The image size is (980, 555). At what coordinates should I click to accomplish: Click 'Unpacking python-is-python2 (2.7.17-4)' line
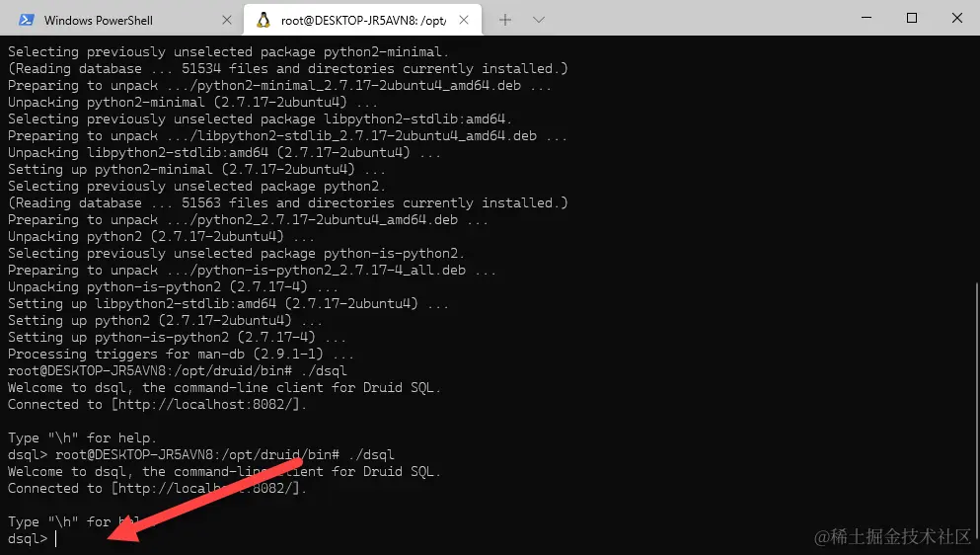tap(173, 287)
